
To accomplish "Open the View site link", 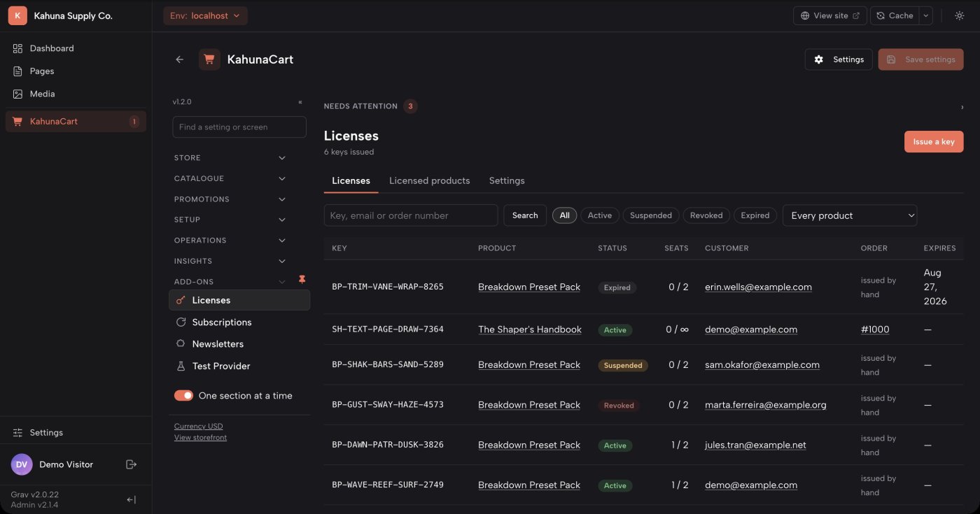I will [x=830, y=15].
